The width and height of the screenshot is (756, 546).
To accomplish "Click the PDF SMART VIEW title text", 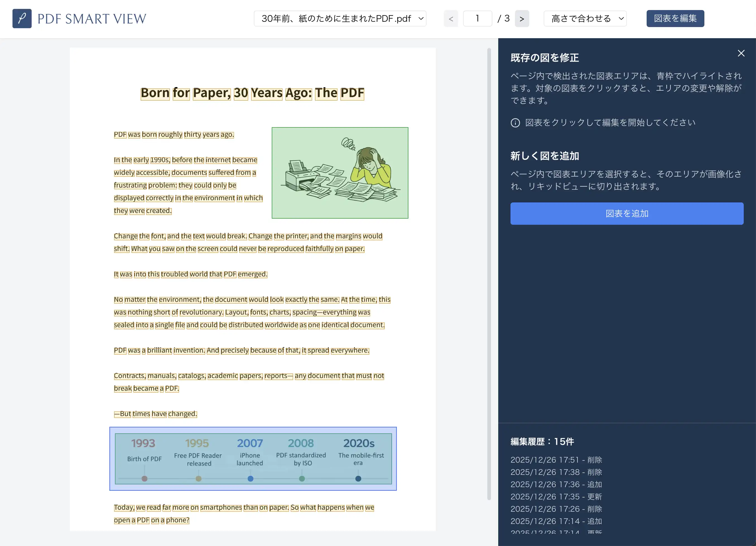I will [92, 19].
